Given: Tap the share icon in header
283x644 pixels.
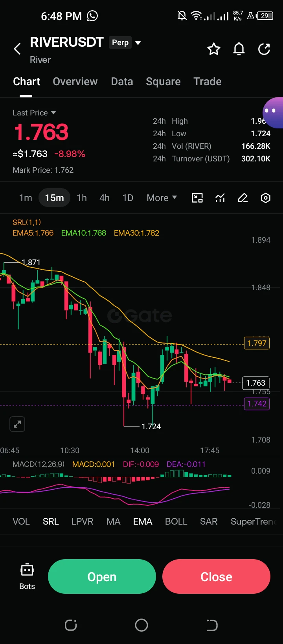Looking at the screenshot, I should (x=264, y=49).
